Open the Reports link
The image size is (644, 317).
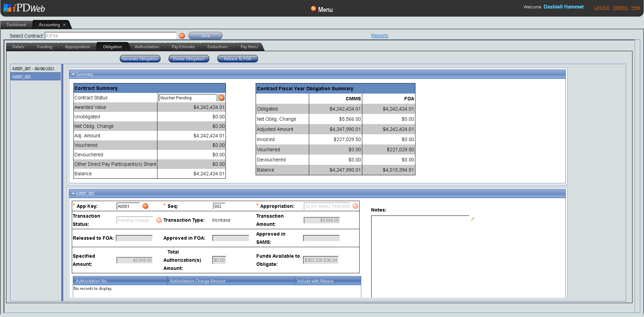380,36
